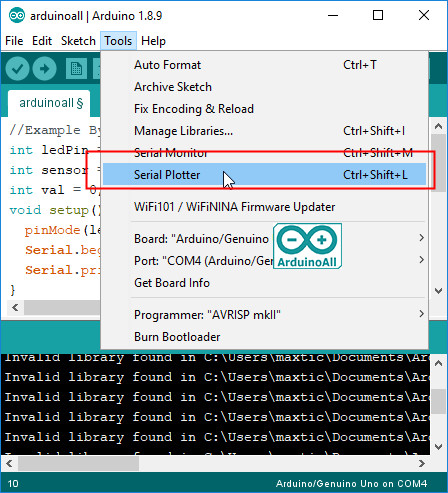Open Manage Libraries... entry
This screenshot has height=493, width=448.
pyautogui.click(x=264, y=131)
